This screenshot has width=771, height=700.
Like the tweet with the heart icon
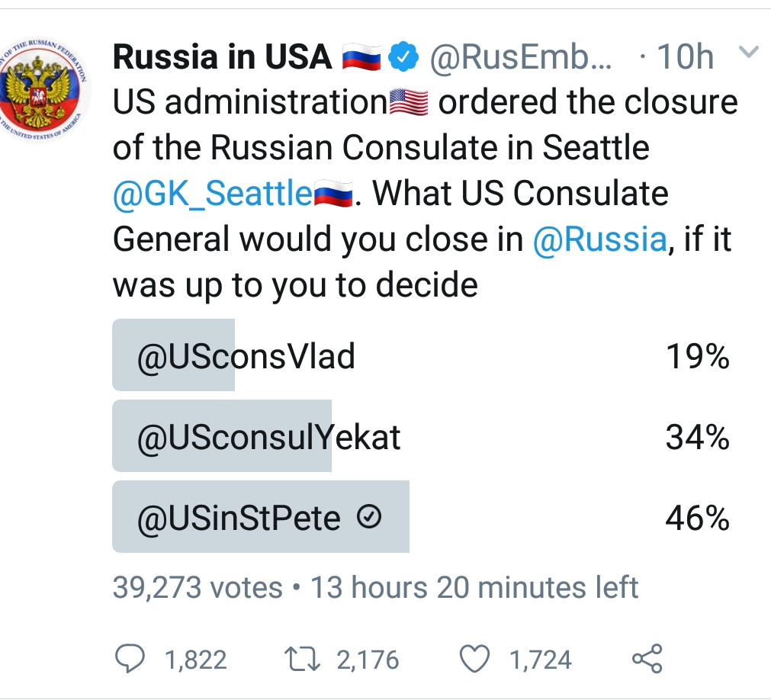477,659
